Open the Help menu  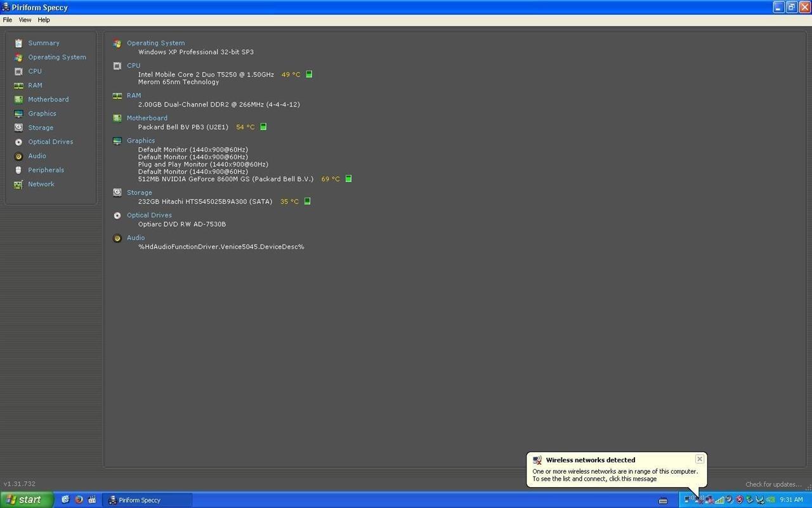44,20
